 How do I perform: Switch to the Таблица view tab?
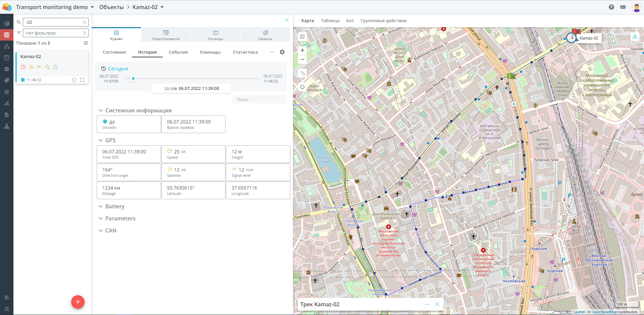pyautogui.click(x=330, y=20)
